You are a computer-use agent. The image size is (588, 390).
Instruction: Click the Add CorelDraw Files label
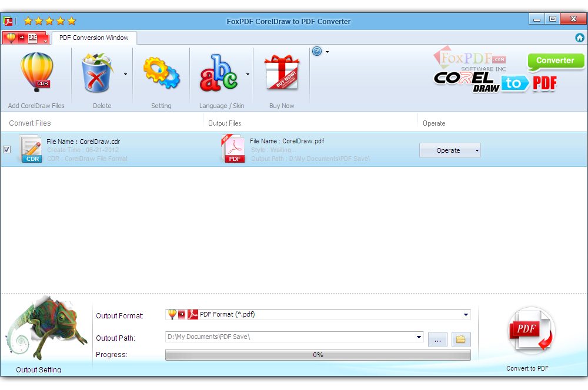tap(36, 106)
